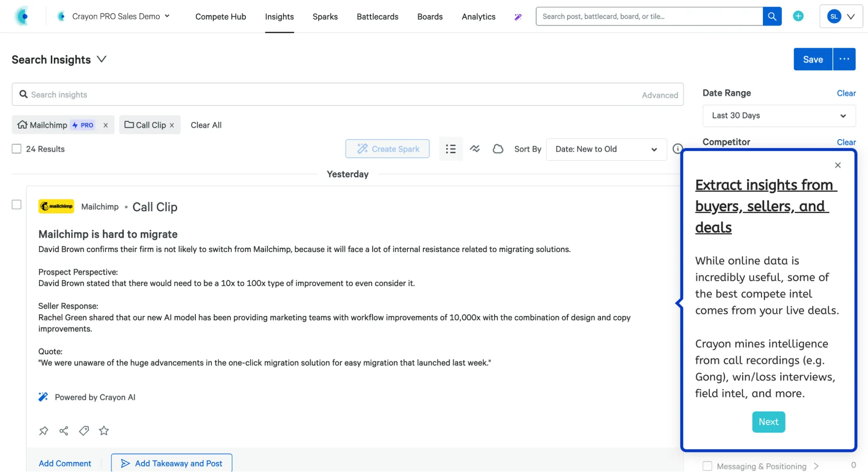Star the Mailchimp Call Clip insight
Screen dimensions: 868x472
pyautogui.click(x=104, y=431)
